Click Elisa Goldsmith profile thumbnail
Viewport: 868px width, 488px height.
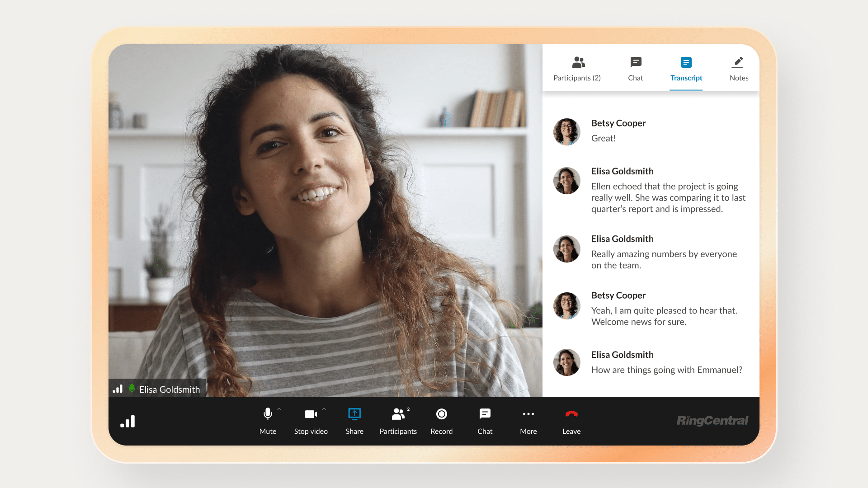point(566,181)
